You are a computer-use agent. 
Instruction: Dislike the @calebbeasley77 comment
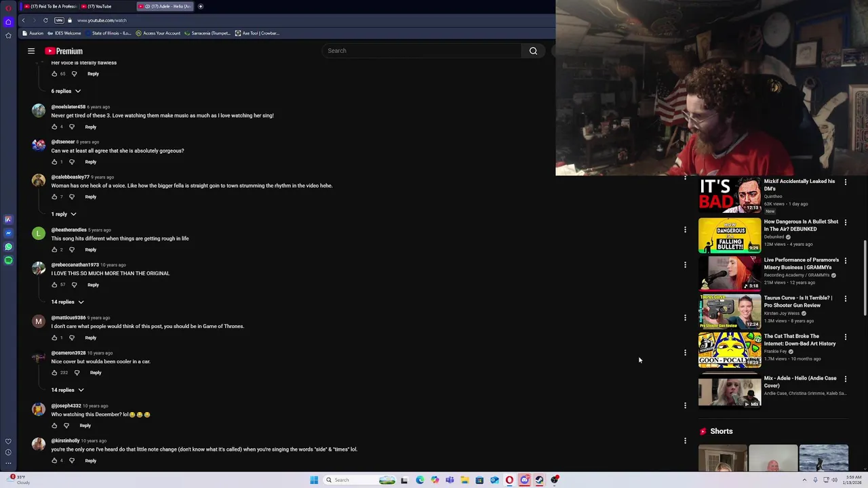pyautogui.click(x=71, y=197)
